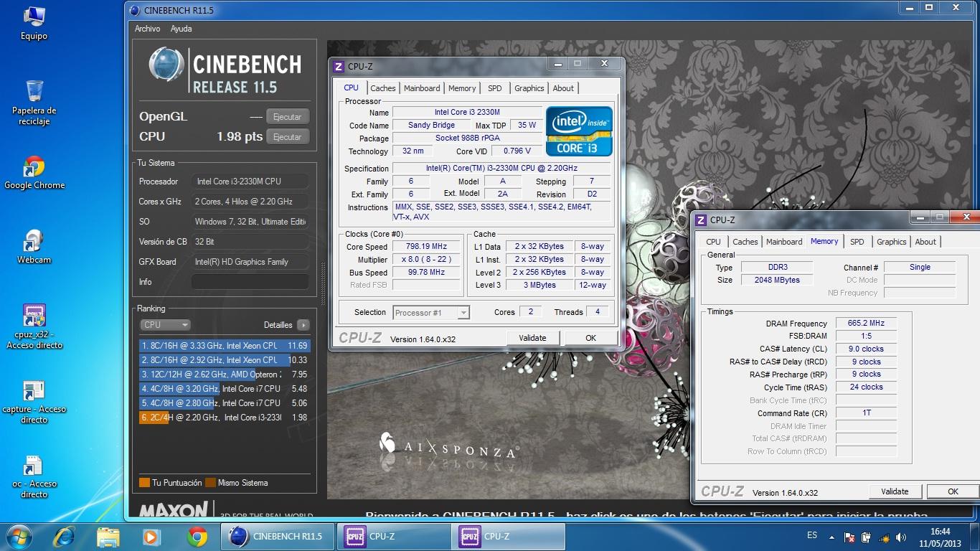Select ranking row 4C/8H @ 3.20 GHz
Viewport: 980px width, 551px height.
tap(225, 389)
